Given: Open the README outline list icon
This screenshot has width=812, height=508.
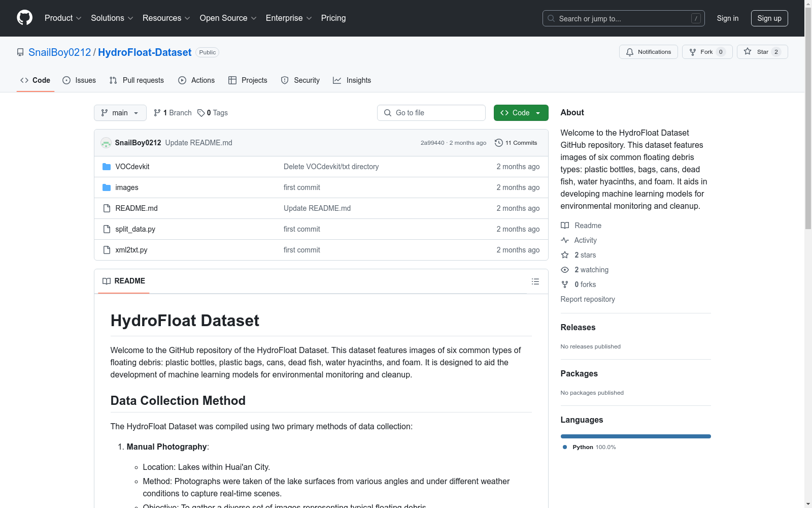Looking at the screenshot, I should [x=535, y=281].
